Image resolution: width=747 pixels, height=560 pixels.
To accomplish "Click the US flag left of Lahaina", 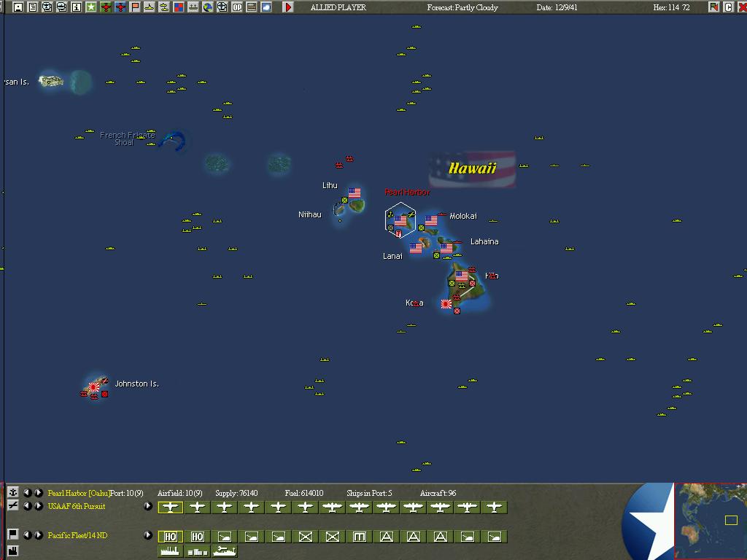I will pyautogui.click(x=446, y=248).
